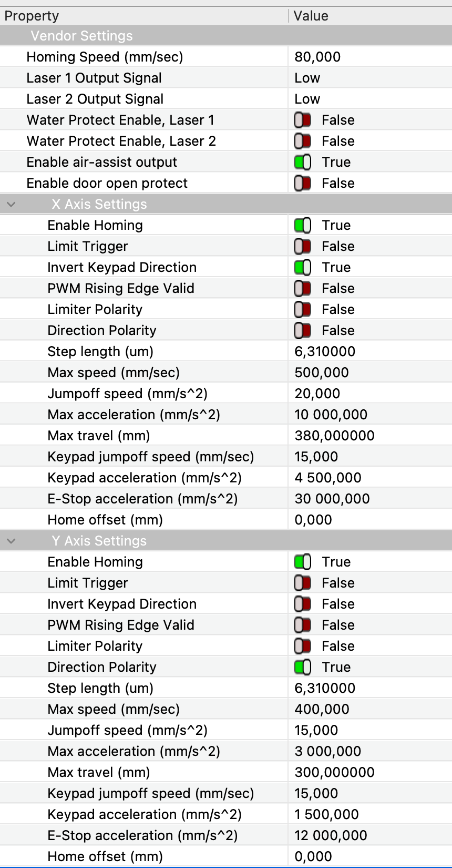Edit X axis Step length value
The image size is (452, 868).
pyautogui.click(x=370, y=351)
